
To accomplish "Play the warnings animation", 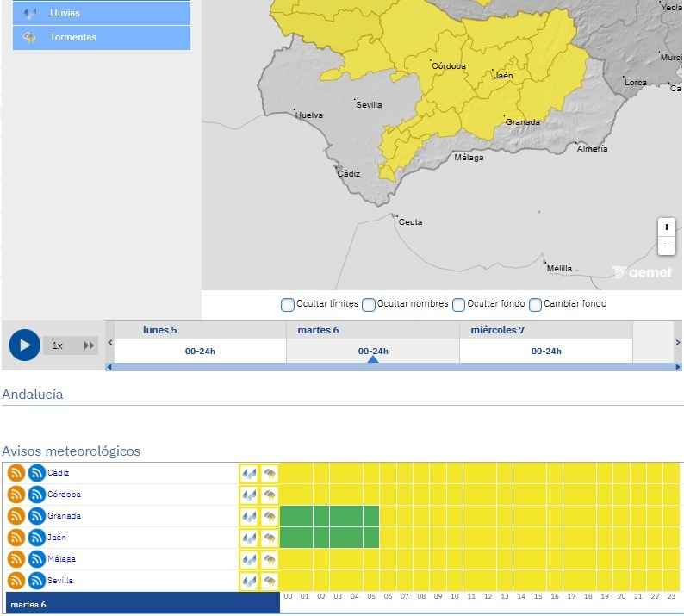I will pos(25,345).
